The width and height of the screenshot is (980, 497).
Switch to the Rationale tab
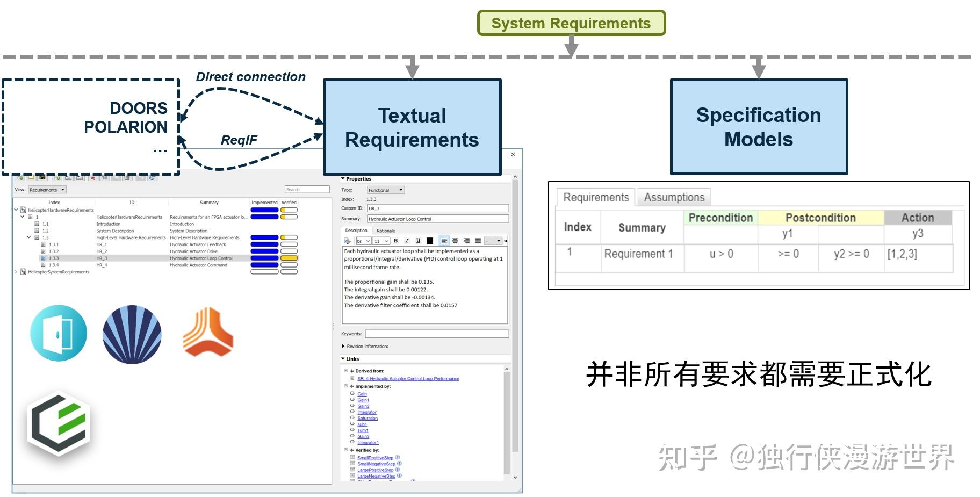coord(386,230)
